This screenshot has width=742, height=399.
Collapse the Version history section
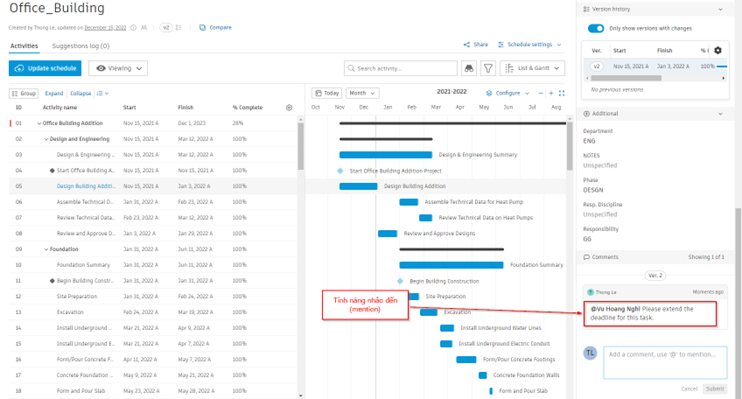point(720,9)
